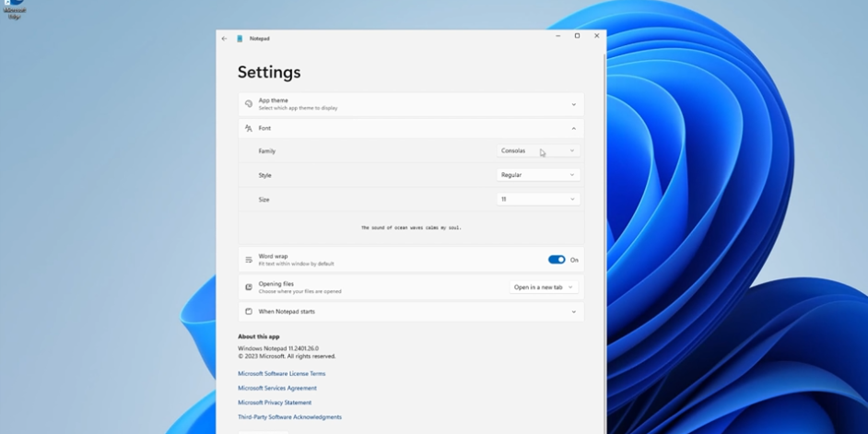Expand the App theme section chevron
This screenshot has width=868, height=434.
(x=573, y=105)
